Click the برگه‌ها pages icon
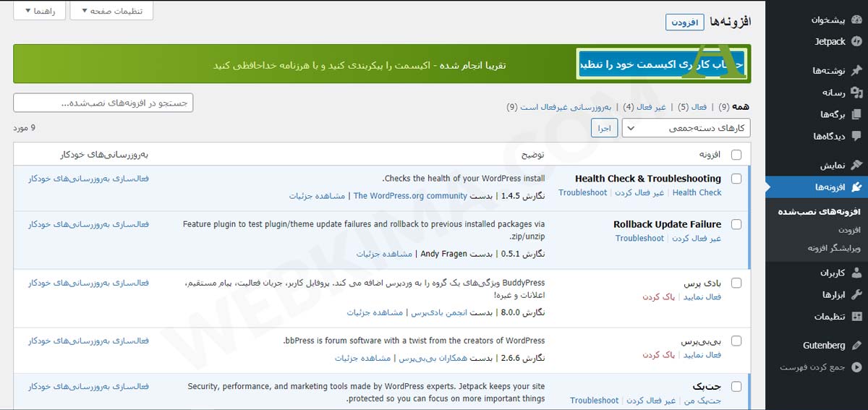868x410 pixels. [856, 114]
